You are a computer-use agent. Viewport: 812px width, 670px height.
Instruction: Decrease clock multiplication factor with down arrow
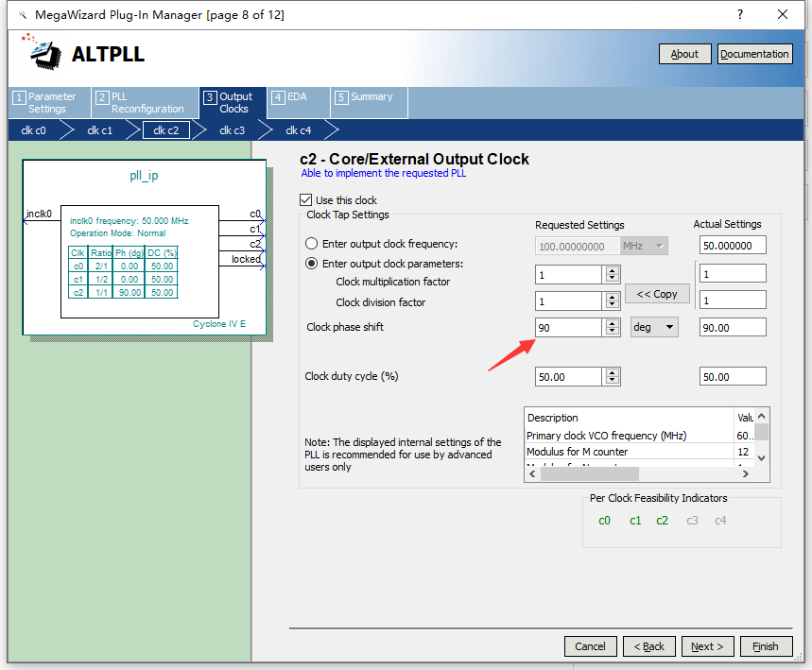click(613, 279)
